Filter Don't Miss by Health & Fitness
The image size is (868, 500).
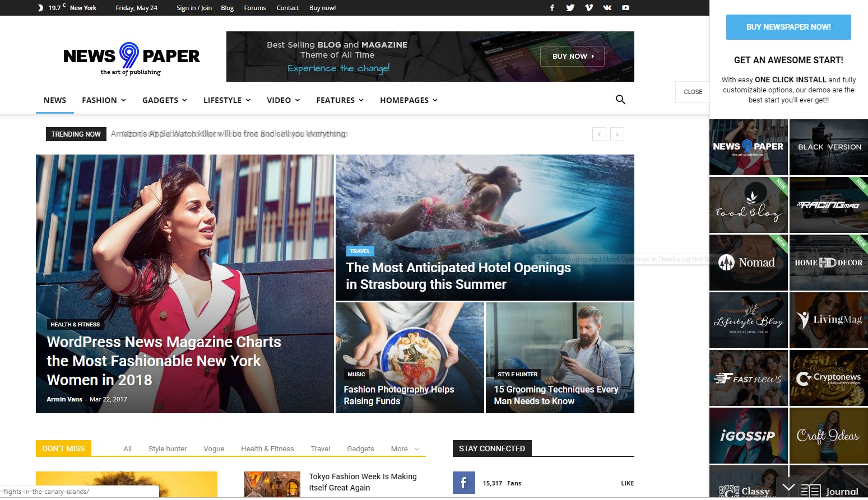[267, 449]
